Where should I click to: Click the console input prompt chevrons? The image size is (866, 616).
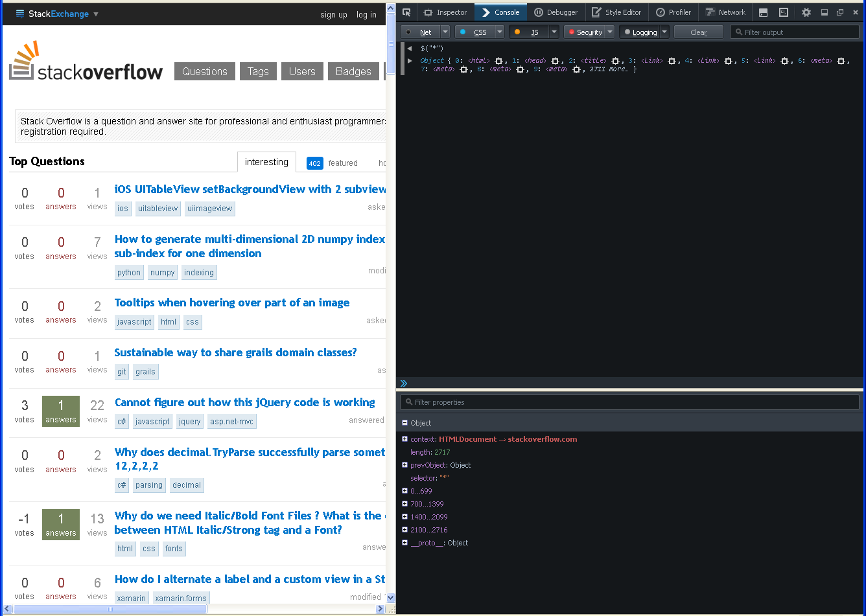pyautogui.click(x=404, y=383)
